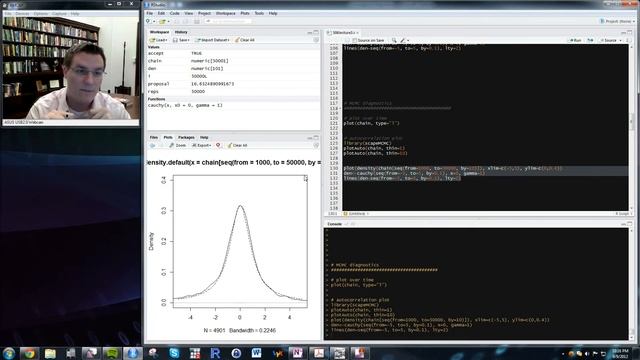Click the New file toolbar icon

(x=149, y=21)
